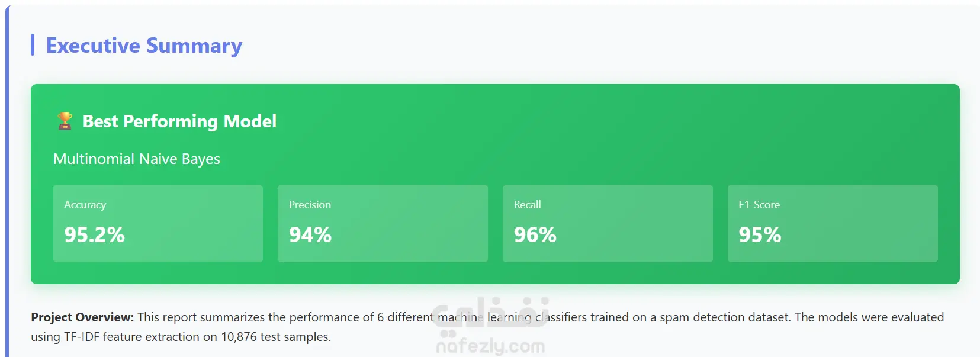Select the Multinomial Naive Bayes model name
Image resolution: width=980 pixels, height=357 pixels.
pyautogui.click(x=137, y=159)
